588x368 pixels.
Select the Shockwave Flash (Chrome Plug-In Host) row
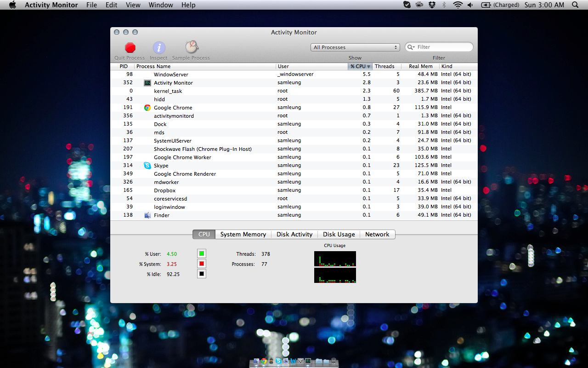point(294,149)
